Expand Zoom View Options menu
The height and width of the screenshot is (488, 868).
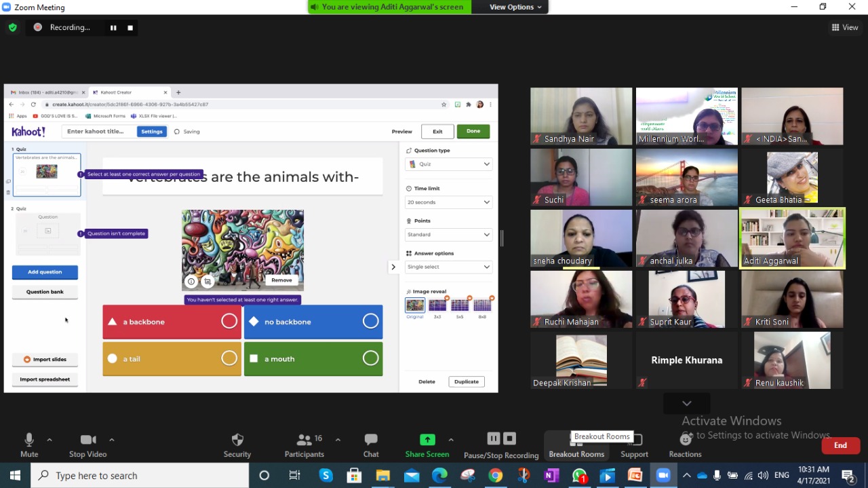coord(515,7)
